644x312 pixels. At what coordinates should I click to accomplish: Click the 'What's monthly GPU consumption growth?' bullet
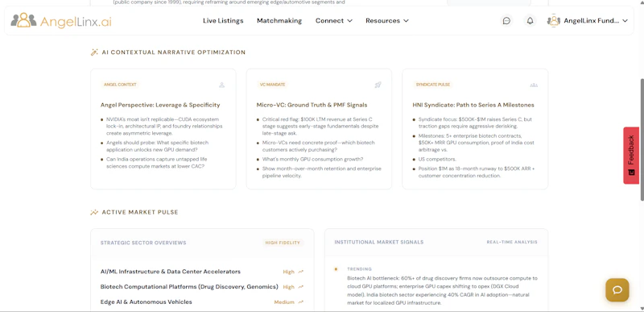click(312, 159)
